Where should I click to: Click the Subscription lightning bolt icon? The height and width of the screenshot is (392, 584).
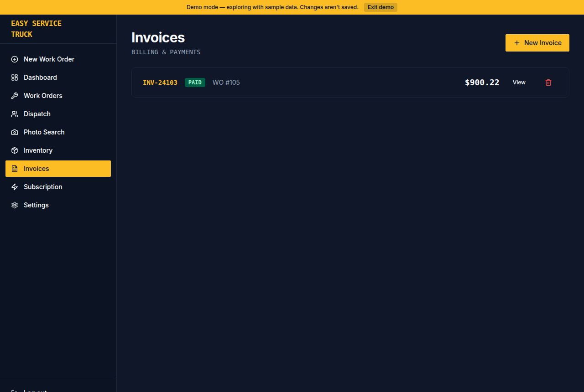pyautogui.click(x=15, y=187)
